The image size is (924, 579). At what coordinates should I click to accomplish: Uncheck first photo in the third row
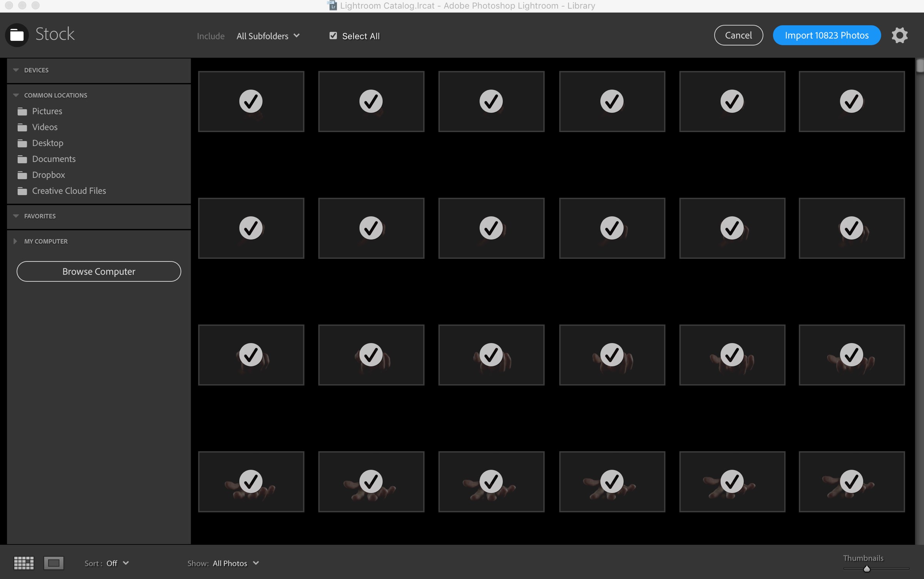[x=251, y=355]
